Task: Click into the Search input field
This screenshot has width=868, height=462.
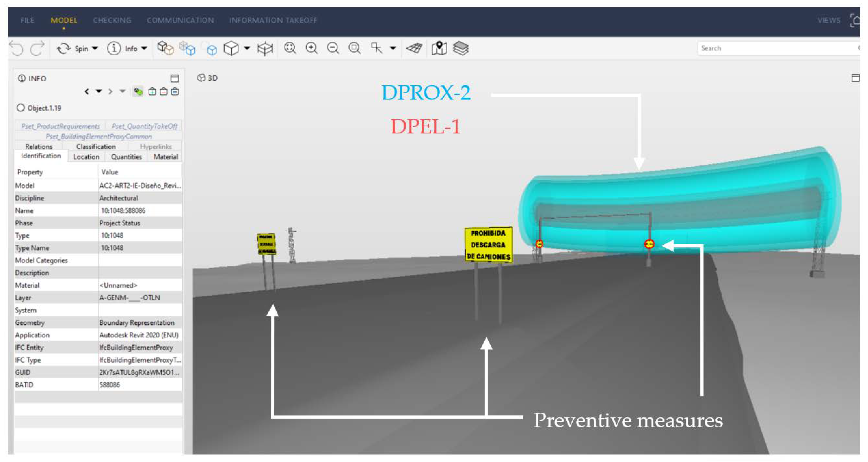Action: (775, 48)
